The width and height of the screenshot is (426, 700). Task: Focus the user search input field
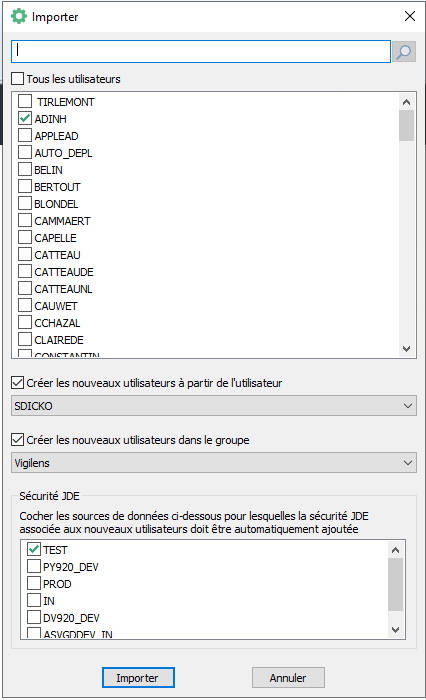coord(201,51)
